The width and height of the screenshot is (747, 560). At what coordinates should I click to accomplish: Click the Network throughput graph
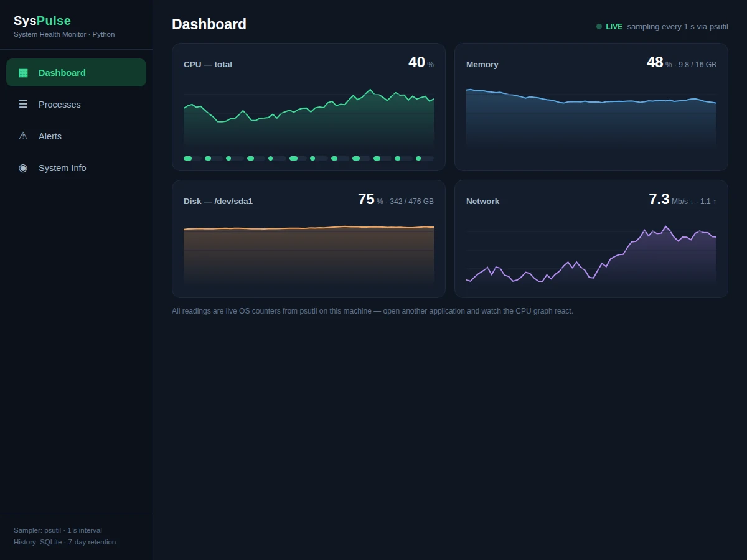tap(591, 251)
